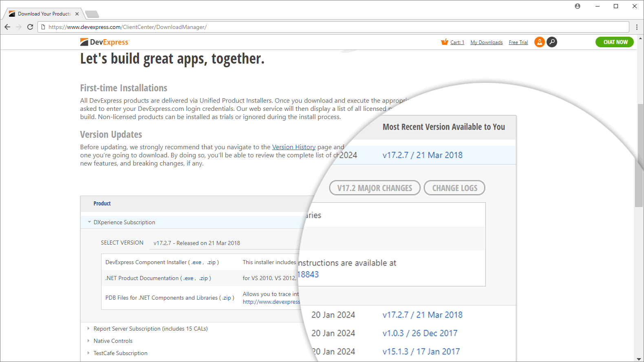
Task: Open the Free Trial link
Action: click(518, 42)
